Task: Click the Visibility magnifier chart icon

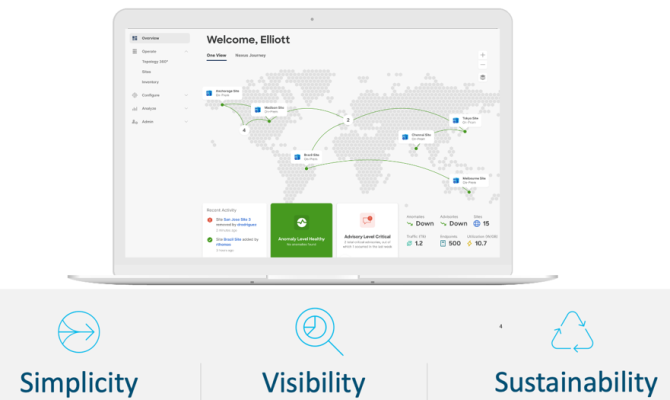Action: [x=317, y=331]
